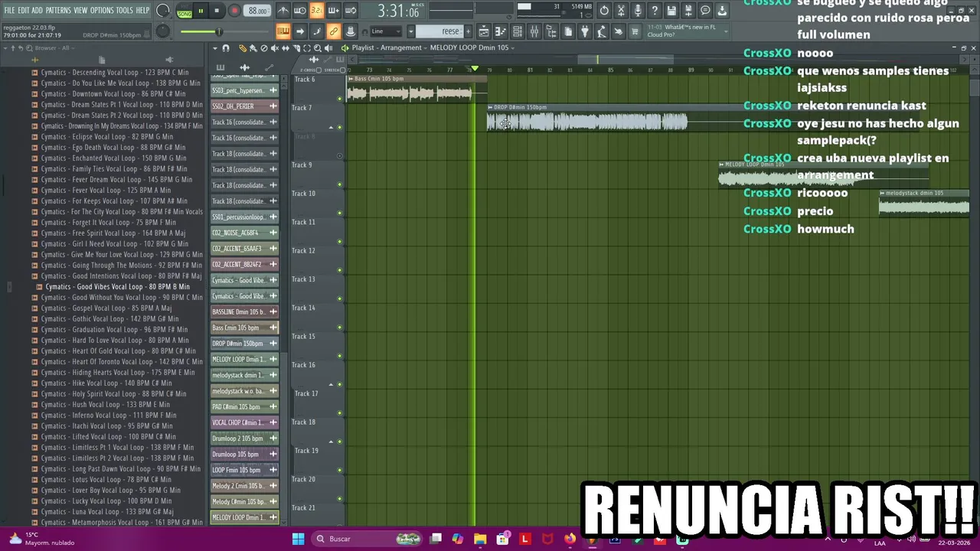This screenshot has height=551, width=980.
Task: Toggle SONG / pattern mode button
Action: (x=185, y=11)
